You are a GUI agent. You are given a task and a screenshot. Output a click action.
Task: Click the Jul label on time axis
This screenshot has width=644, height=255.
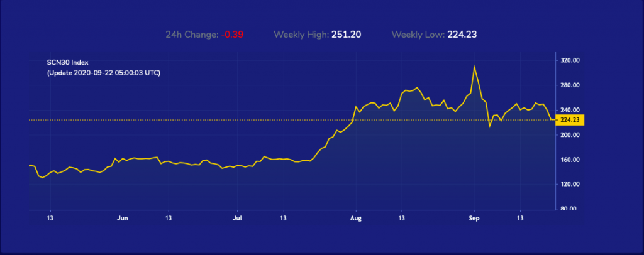237,218
